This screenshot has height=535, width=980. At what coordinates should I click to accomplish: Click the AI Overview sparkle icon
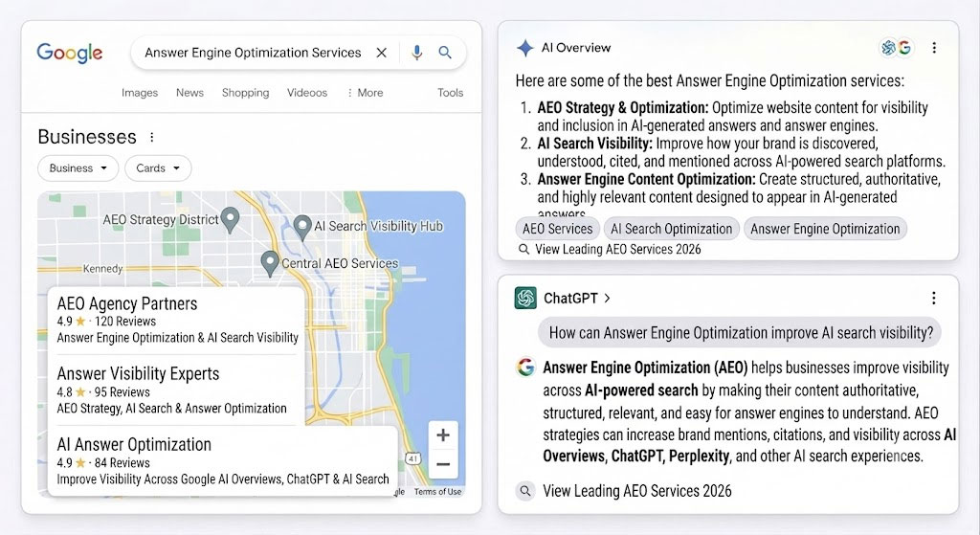coord(525,48)
